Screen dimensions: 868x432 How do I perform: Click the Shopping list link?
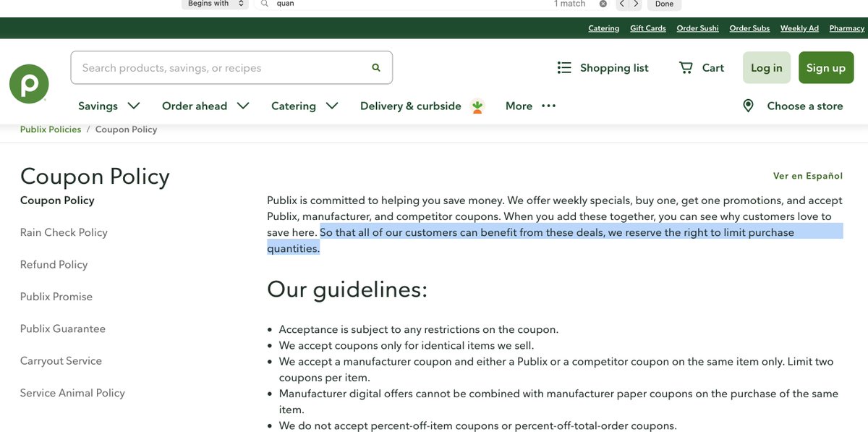pos(614,67)
